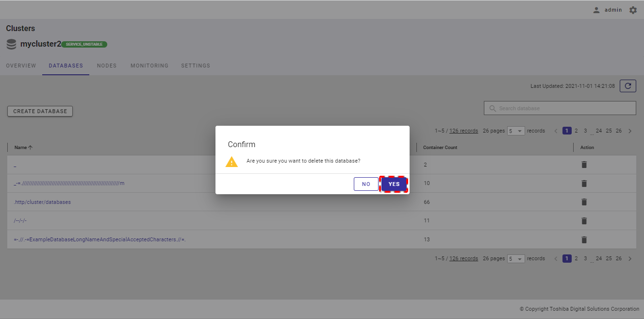The image size is (644, 319).
Task: Expand the top records-per-page dropdown
Action: pos(516,131)
